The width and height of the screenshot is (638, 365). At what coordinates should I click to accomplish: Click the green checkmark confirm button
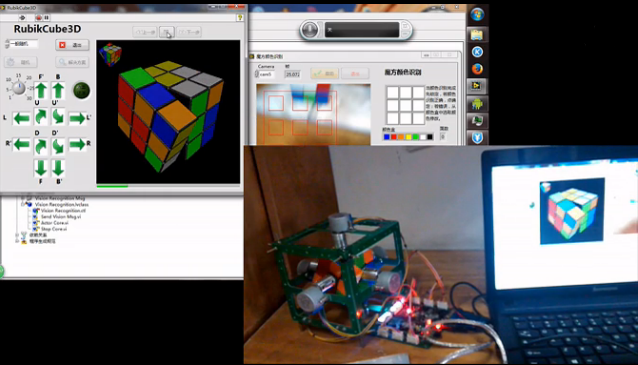pos(324,73)
